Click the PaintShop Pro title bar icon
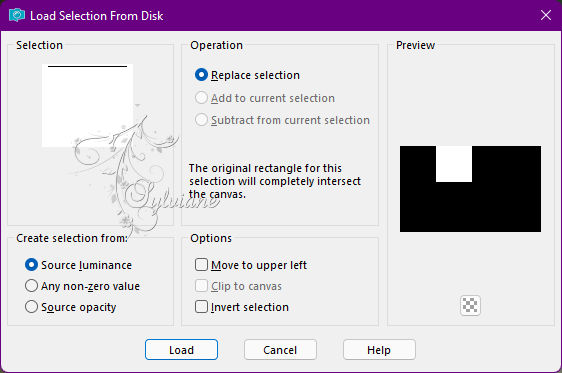 pyautogui.click(x=17, y=15)
